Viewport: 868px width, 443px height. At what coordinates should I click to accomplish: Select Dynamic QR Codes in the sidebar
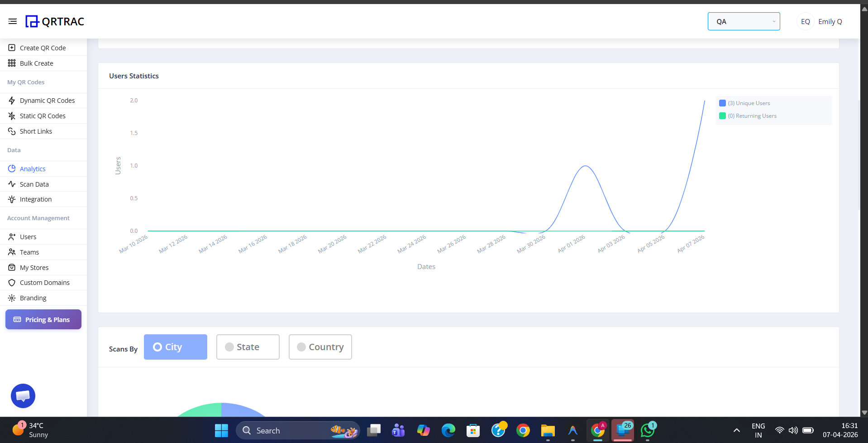(47, 100)
